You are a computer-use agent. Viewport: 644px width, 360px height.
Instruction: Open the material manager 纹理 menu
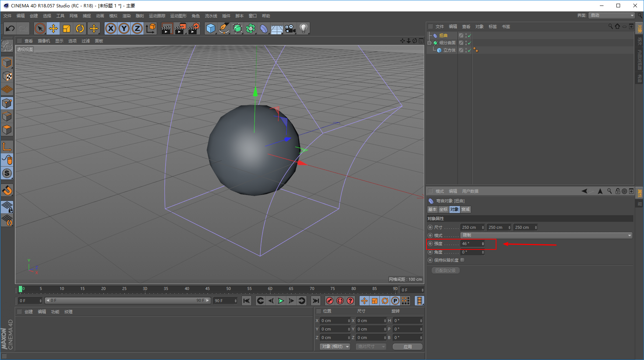pyautogui.click(x=68, y=312)
